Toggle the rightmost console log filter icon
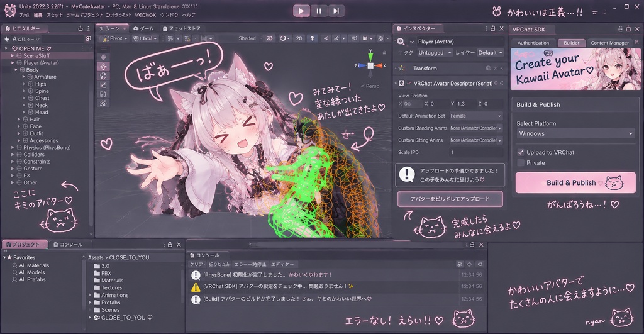 [480, 264]
